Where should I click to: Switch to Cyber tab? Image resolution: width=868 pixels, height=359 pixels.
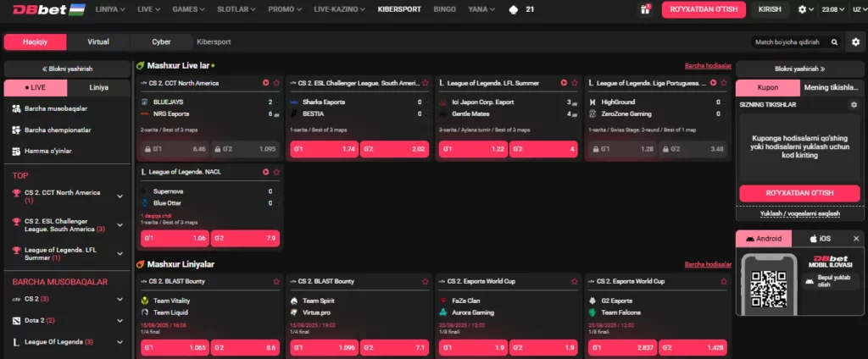pyautogui.click(x=161, y=42)
